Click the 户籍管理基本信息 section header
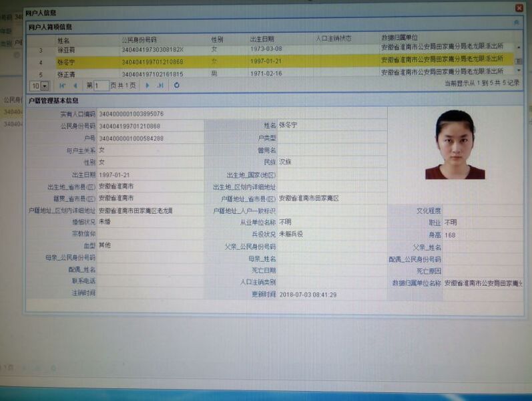532x401 pixels. (53, 101)
